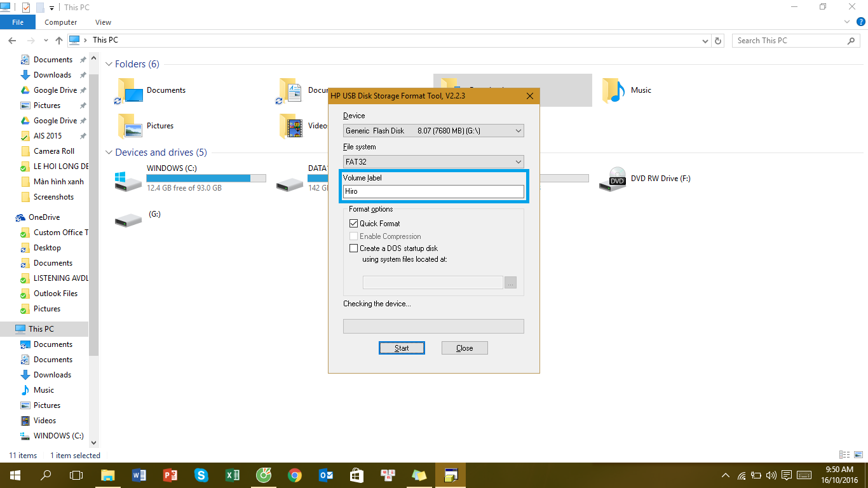
Task: Open Outlook from the taskbar
Action: pyautogui.click(x=325, y=475)
